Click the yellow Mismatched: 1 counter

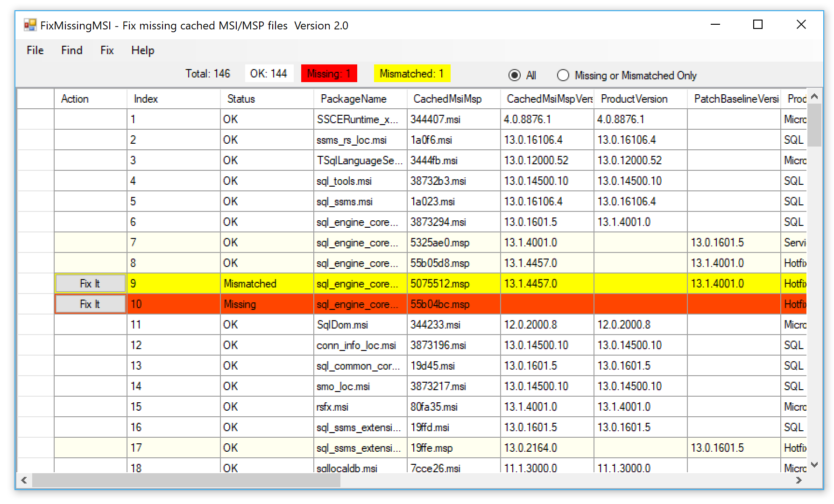point(411,73)
